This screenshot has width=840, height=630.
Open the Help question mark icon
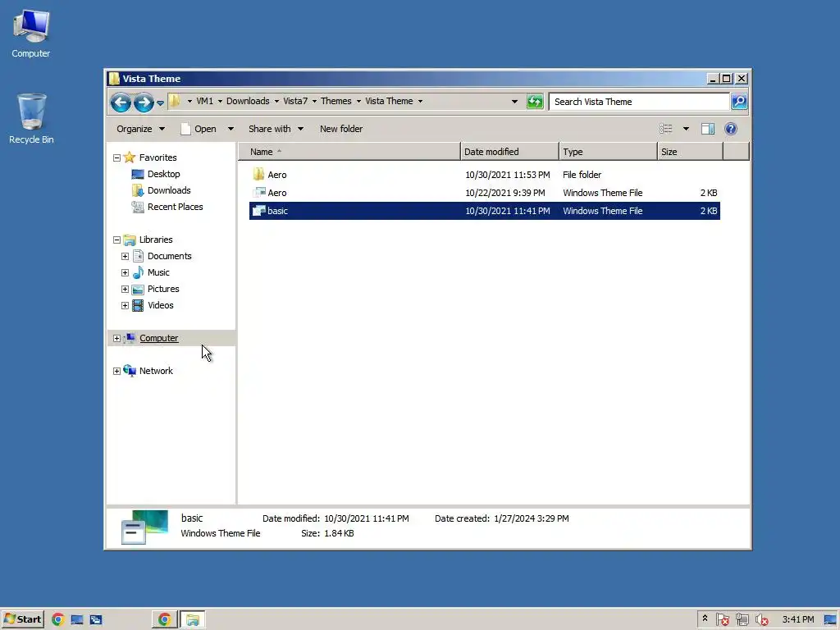(730, 129)
